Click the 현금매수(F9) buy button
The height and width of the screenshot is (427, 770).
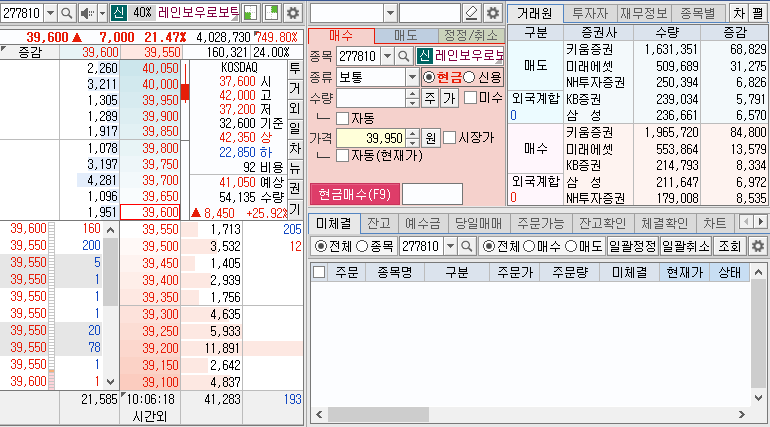tap(355, 194)
